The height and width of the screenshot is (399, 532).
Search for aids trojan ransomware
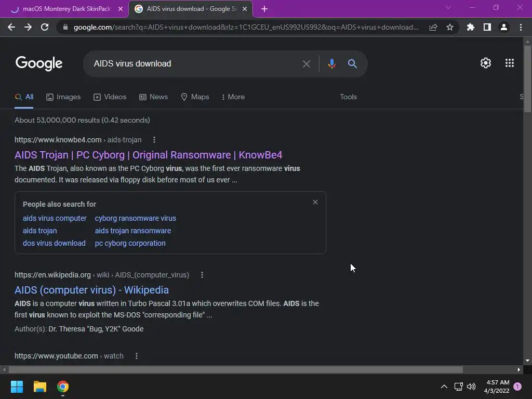click(133, 231)
